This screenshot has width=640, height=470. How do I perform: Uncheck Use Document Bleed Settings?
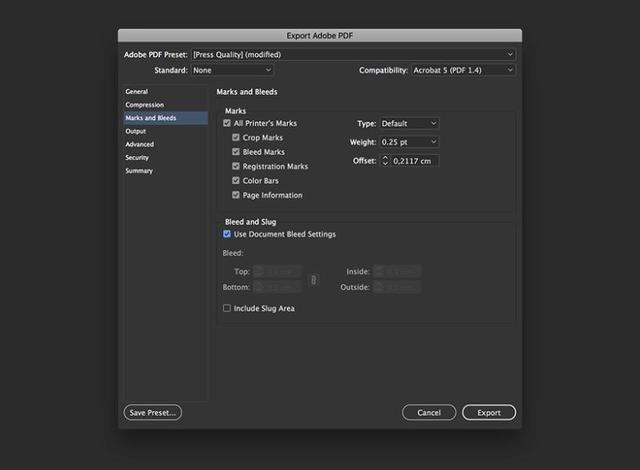tap(227, 234)
